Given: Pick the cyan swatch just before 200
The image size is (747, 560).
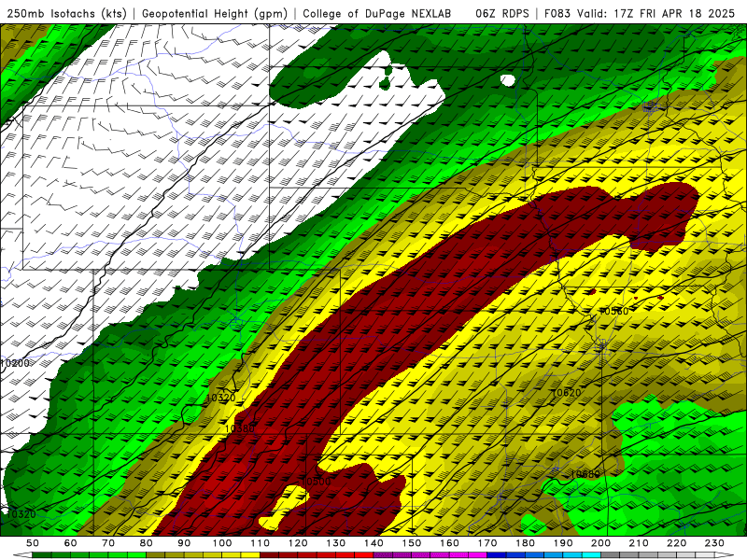Looking at the screenshot, I should [592, 555].
